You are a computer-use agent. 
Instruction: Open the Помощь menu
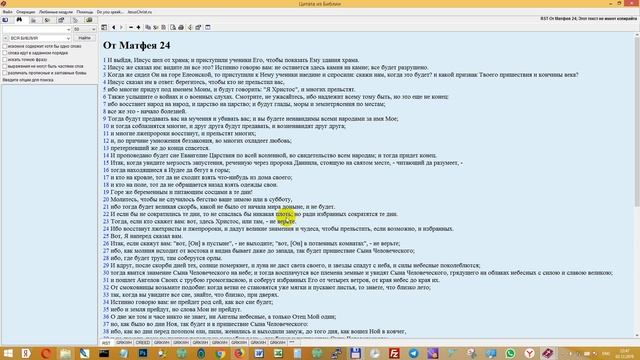pyautogui.click(x=84, y=12)
